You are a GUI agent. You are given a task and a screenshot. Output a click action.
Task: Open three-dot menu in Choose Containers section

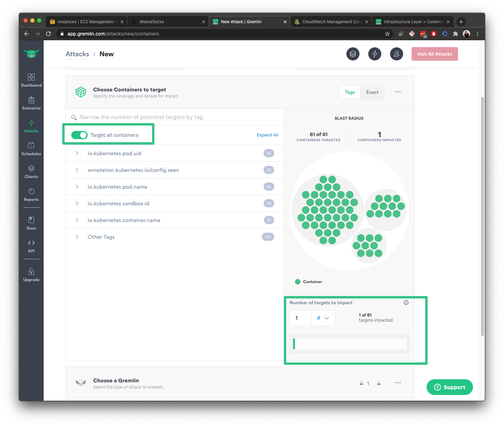pos(398,92)
